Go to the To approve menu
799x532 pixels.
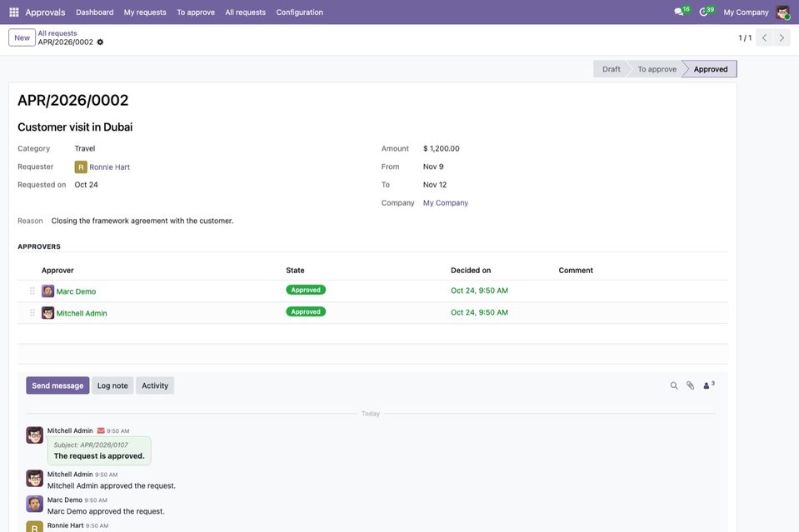click(196, 12)
